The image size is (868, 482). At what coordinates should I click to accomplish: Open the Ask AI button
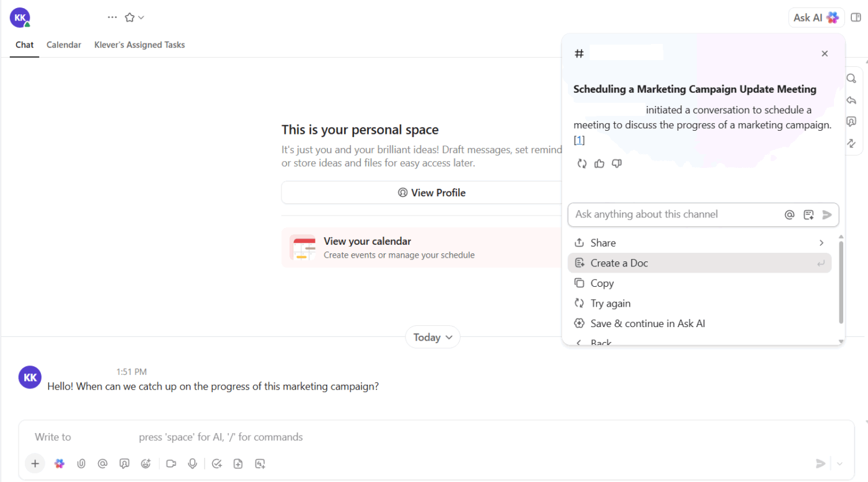coord(816,17)
